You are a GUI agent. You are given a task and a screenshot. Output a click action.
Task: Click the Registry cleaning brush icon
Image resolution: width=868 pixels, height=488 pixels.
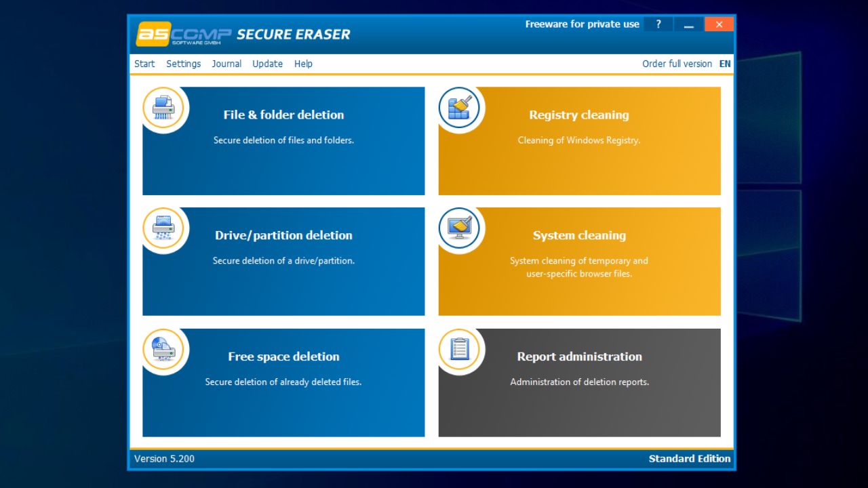pyautogui.click(x=459, y=107)
